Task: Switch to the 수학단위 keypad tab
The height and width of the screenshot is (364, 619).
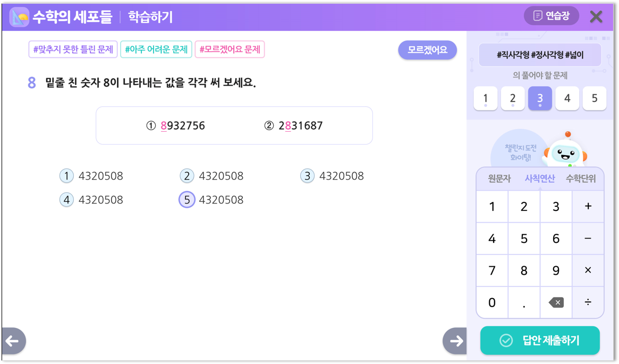Action: click(580, 179)
